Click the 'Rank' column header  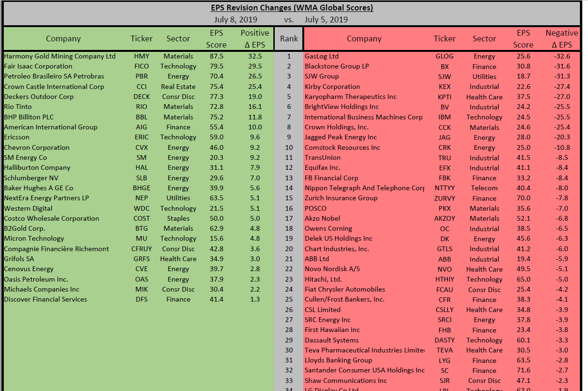(x=289, y=39)
